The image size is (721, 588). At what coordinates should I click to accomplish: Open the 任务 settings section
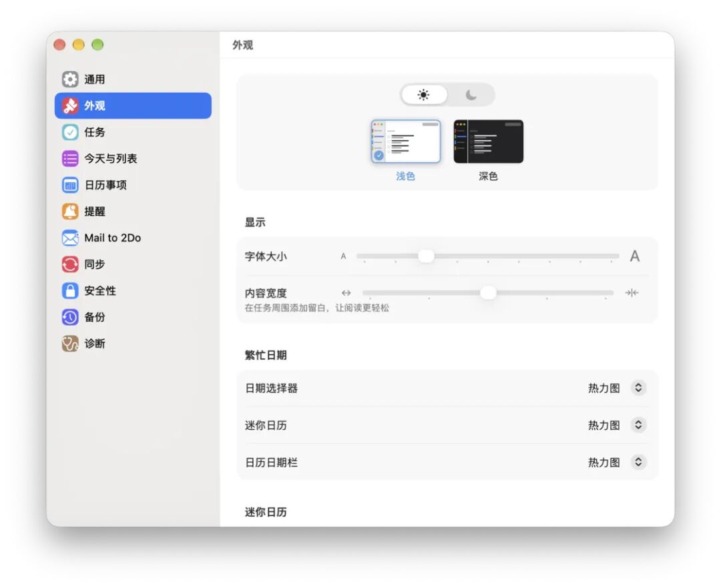[133, 132]
